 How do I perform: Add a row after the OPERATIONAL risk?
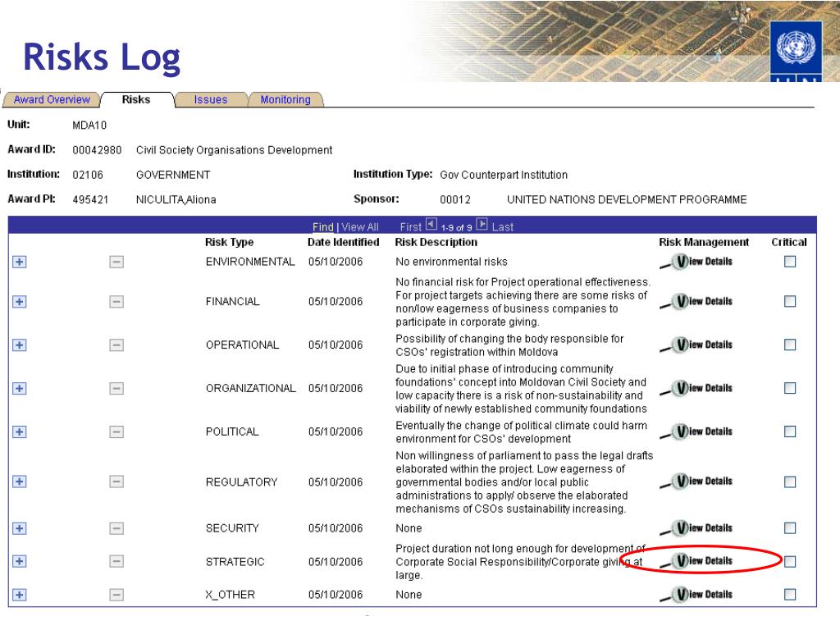[x=20, y=345]
